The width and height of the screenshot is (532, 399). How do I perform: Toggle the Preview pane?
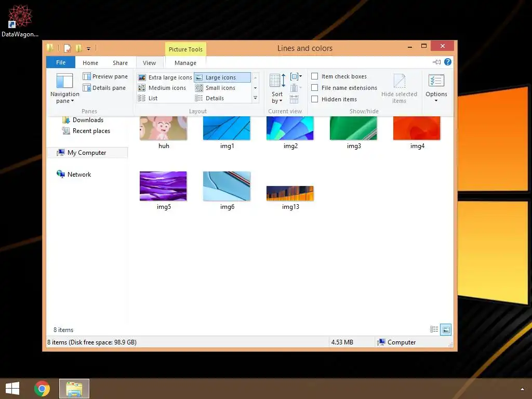105,76
